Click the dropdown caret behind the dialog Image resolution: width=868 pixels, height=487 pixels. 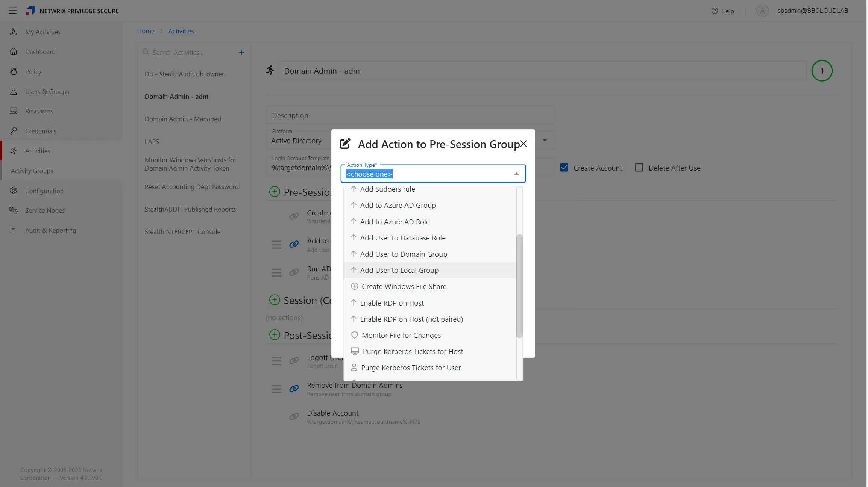(545, 140)
